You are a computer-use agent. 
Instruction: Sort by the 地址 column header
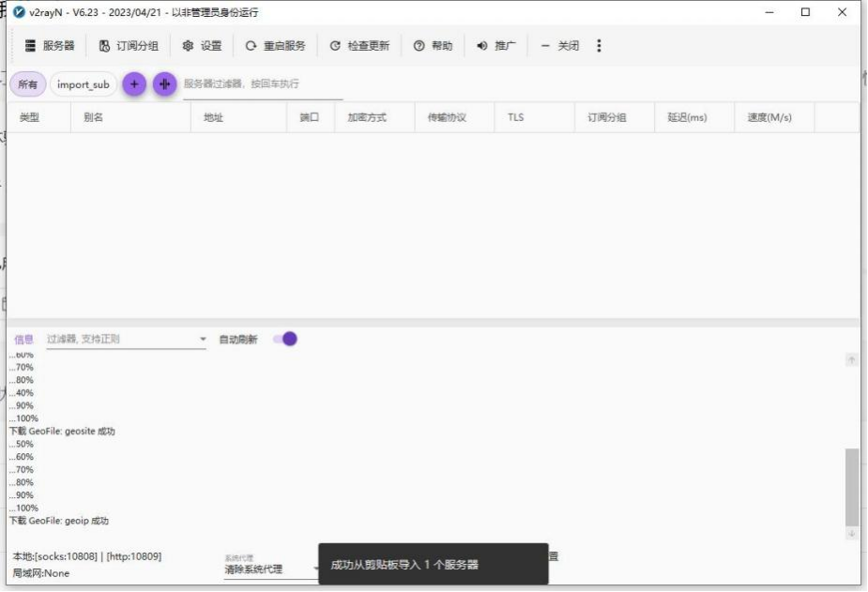[x=238, y=117]
